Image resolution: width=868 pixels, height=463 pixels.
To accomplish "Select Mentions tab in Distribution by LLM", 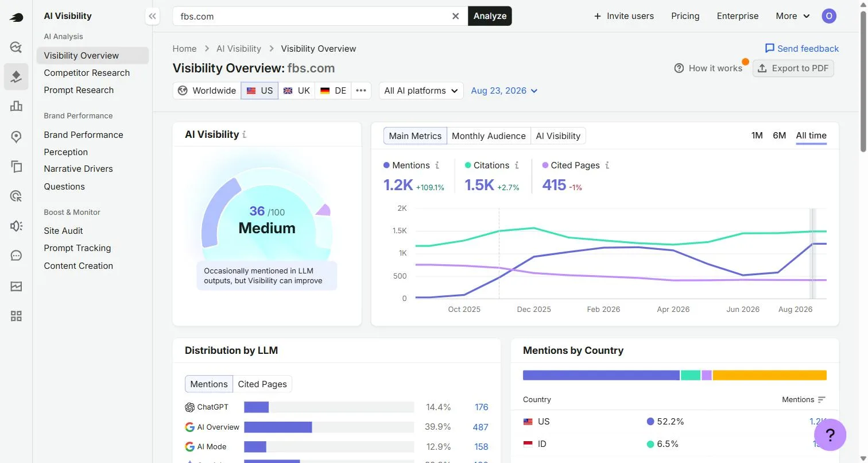I will pyautogui.click(x=209, y=384).
